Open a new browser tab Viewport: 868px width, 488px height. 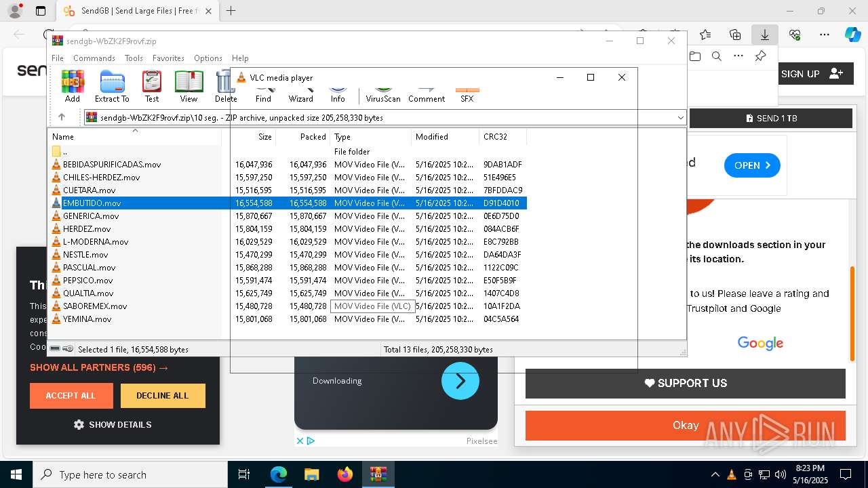[231, 11]
